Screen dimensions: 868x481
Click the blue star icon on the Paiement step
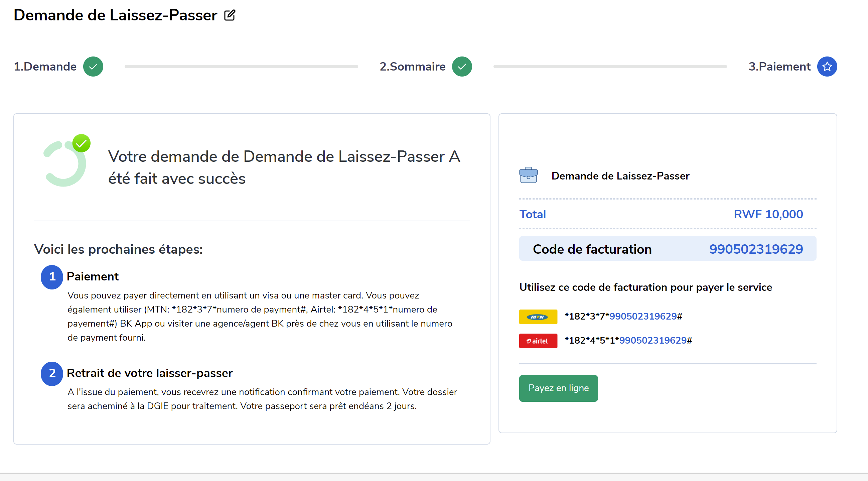[x=827, y=67]
